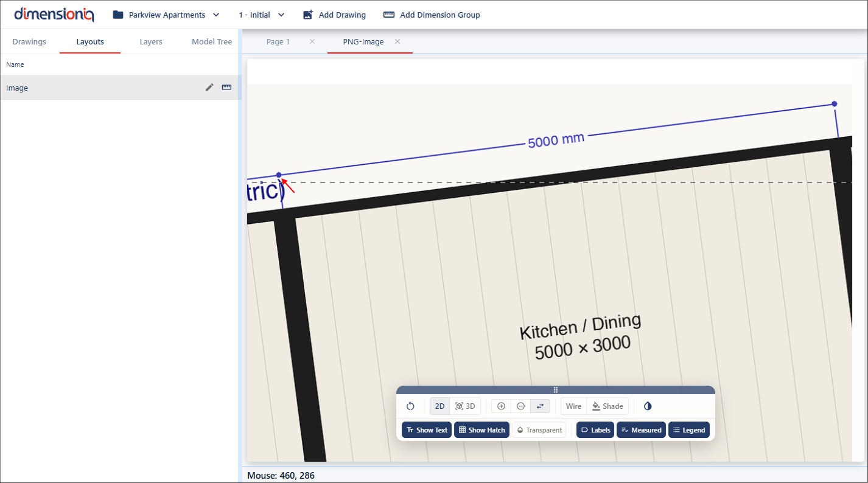Click the swap arrows icon in the floating toolbar
Viewport: 868px width, 483px height.
click(x=540, y=406)
